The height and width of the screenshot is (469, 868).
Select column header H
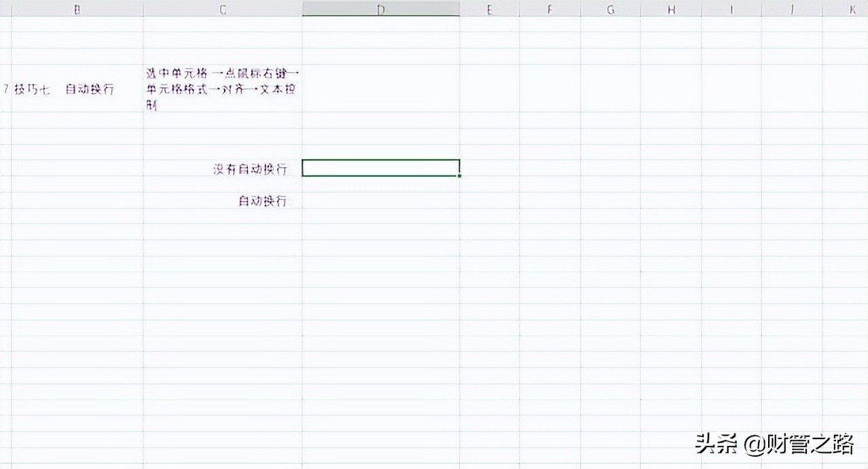tap(670, 9)
